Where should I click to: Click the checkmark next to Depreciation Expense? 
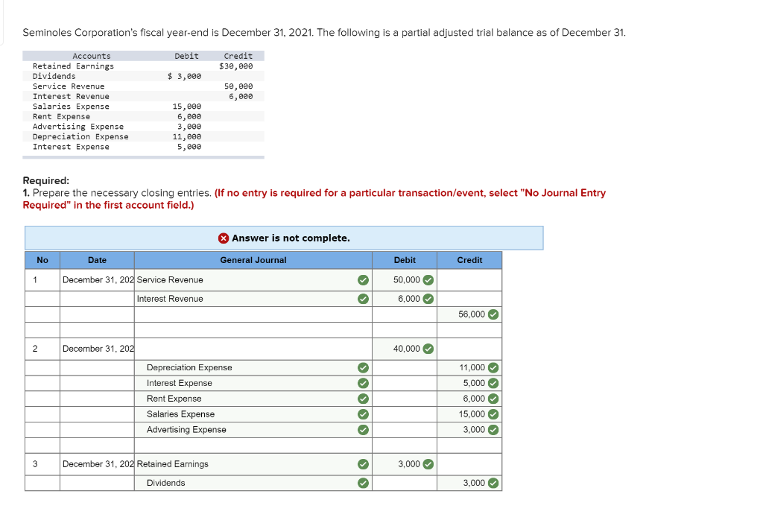pos(363,367)
